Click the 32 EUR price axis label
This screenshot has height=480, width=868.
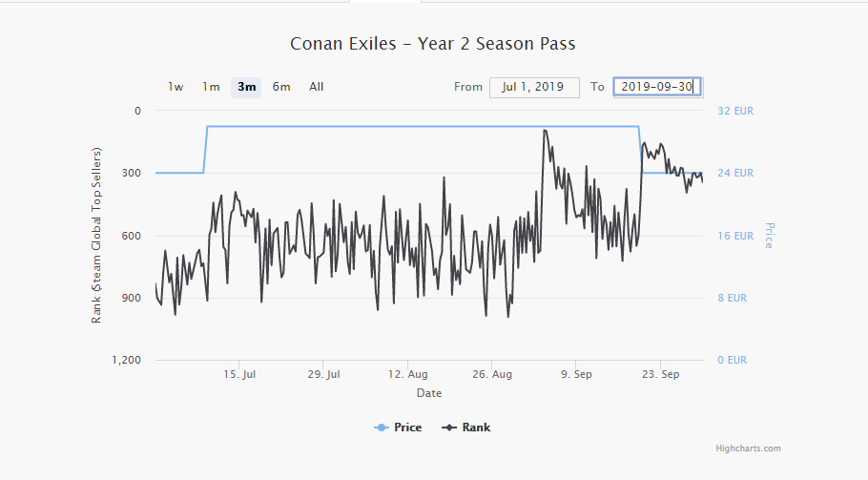point(734,111)
